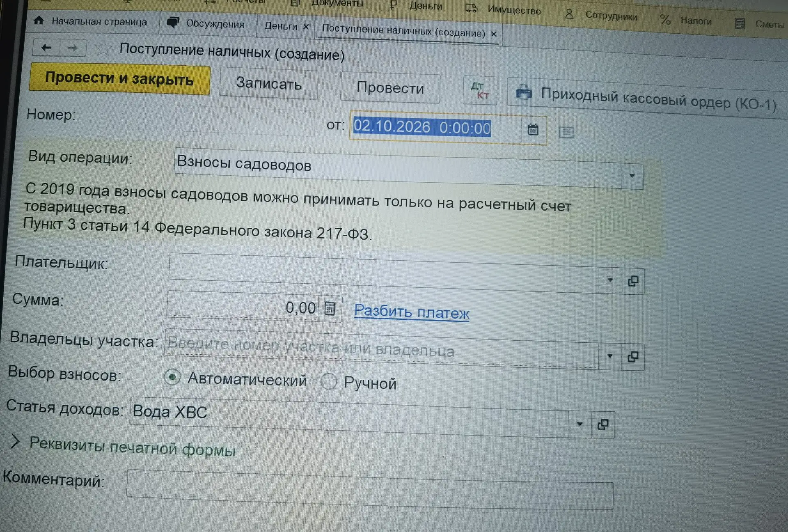Click the Сметы calculator icon
Viewport: 788px width, 532px height.
[x=740, y=23]
